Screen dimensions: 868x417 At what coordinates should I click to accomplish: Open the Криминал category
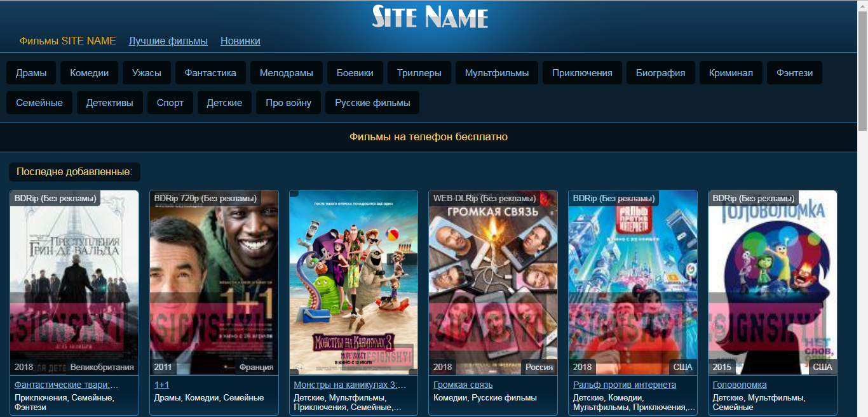[731, 73]
